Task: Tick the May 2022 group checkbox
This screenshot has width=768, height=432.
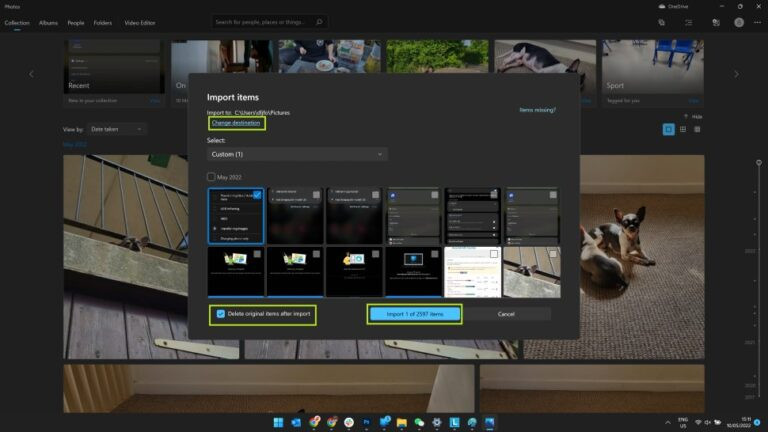Action: click(211, 177)
